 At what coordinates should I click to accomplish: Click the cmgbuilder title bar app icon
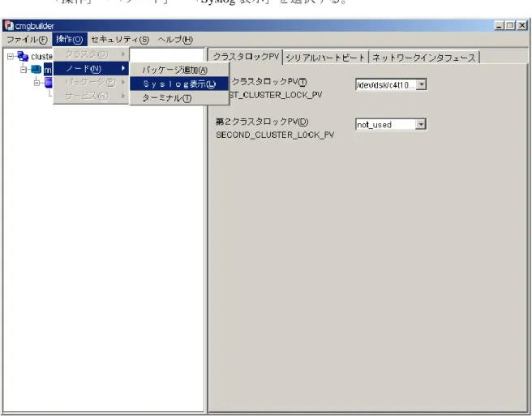tap(9, 26)
